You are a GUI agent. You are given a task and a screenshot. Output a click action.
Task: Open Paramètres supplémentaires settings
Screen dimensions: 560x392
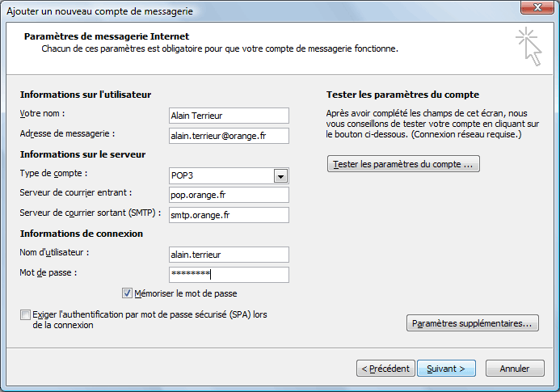[472, 323]
